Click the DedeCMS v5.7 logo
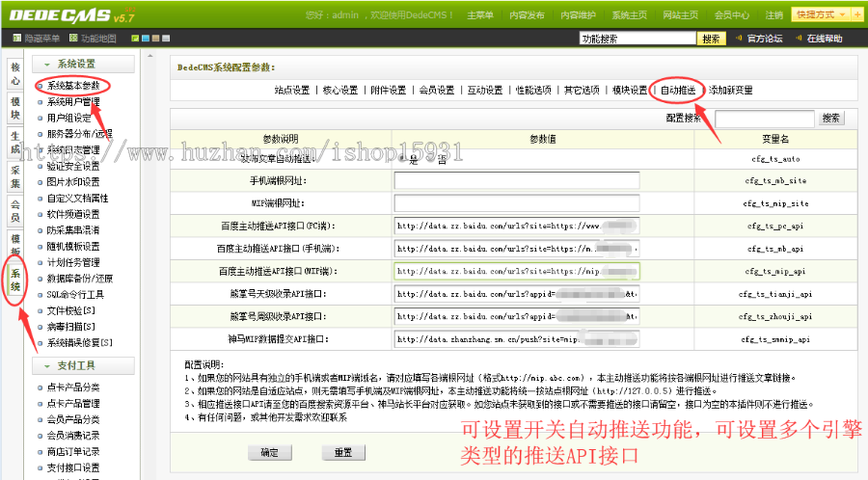The width and height of the screenshot is (868, 480). pos(72,15)
